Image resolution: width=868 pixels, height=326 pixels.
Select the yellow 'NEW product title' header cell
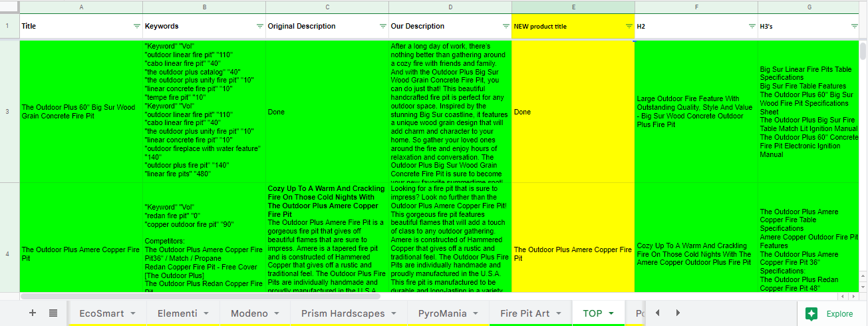click(573, 27)
